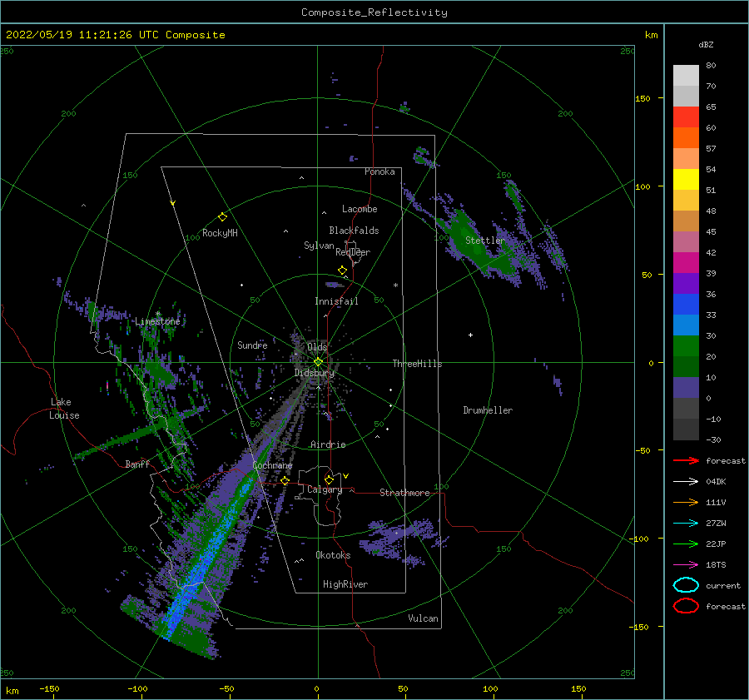Click the asterisk marker above Limestone
This screenshot has width=749, height=700.
click(158, 314)
